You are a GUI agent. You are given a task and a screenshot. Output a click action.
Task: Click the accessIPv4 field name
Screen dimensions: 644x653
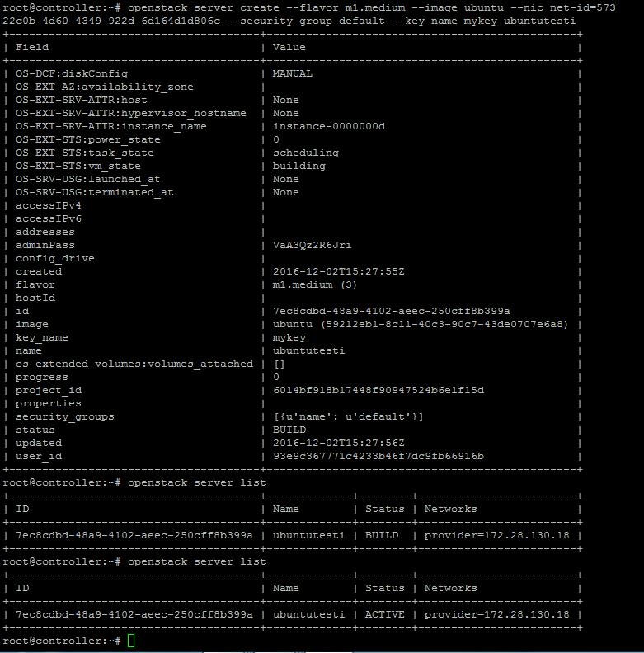click(x=49, y=205)
